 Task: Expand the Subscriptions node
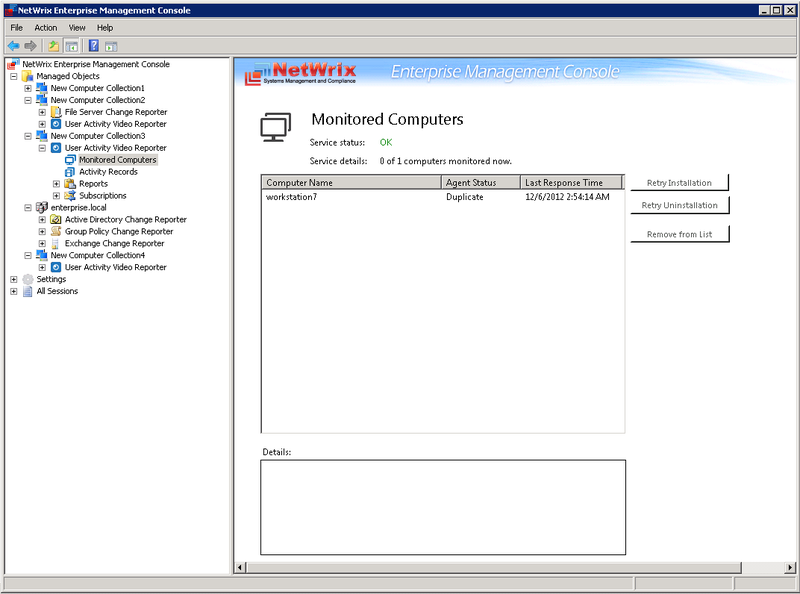pyautogui.click(x=57, y=196)
